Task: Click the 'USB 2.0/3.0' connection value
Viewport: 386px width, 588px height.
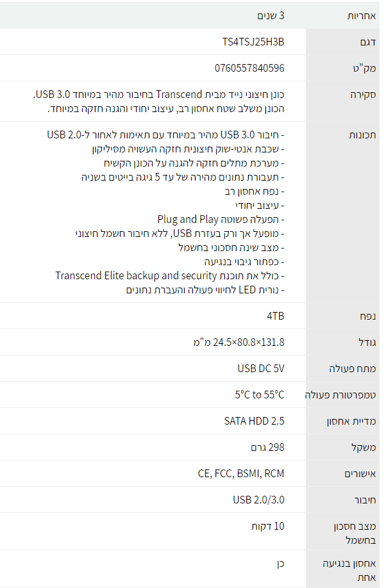Action: 258,500
